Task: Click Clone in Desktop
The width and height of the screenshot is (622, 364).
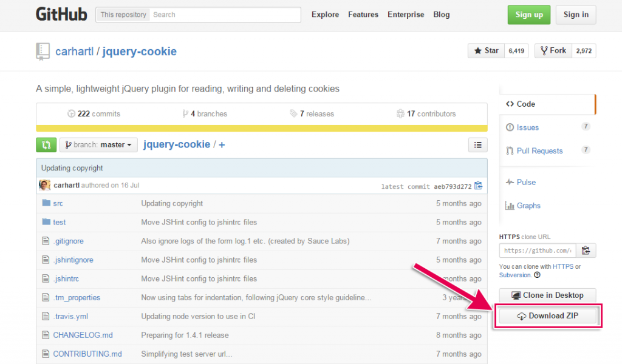Action: [547, 295]
